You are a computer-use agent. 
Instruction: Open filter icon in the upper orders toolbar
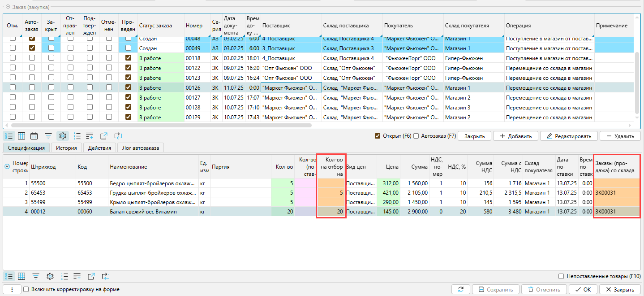[x=48, y=136]
